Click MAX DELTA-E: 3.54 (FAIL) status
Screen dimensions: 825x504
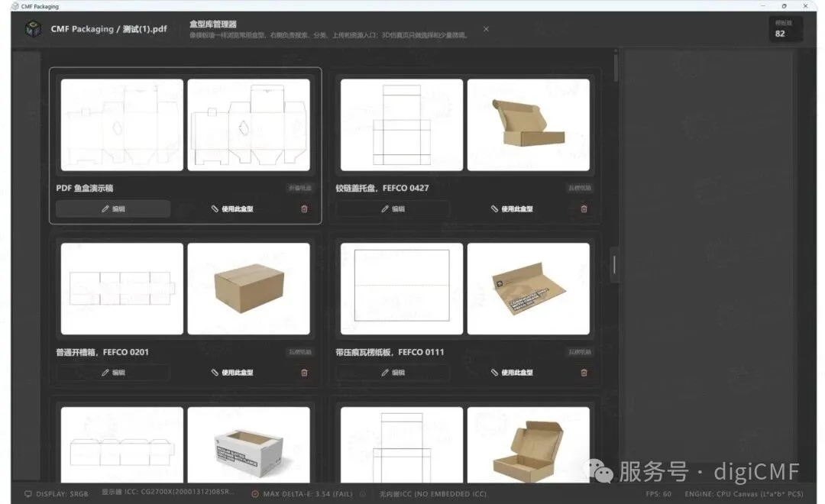308,494
